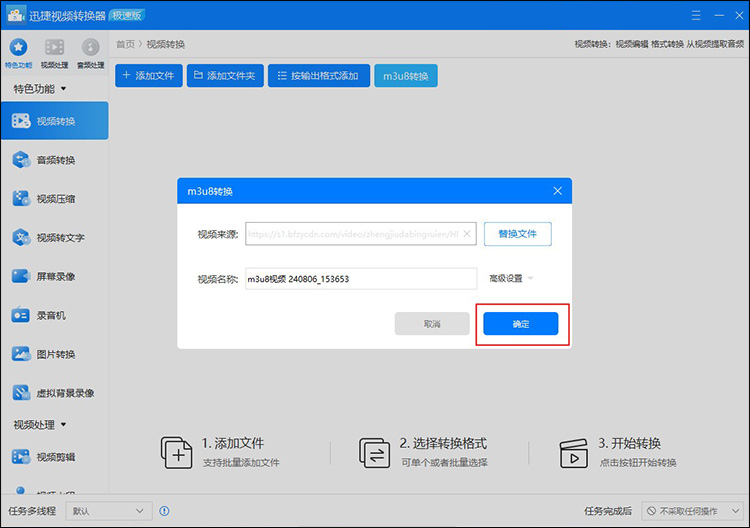Click the 添加文件夹 button
This screenshot has height=528, width=750.
pyautogui.click(x=225, y=76)
